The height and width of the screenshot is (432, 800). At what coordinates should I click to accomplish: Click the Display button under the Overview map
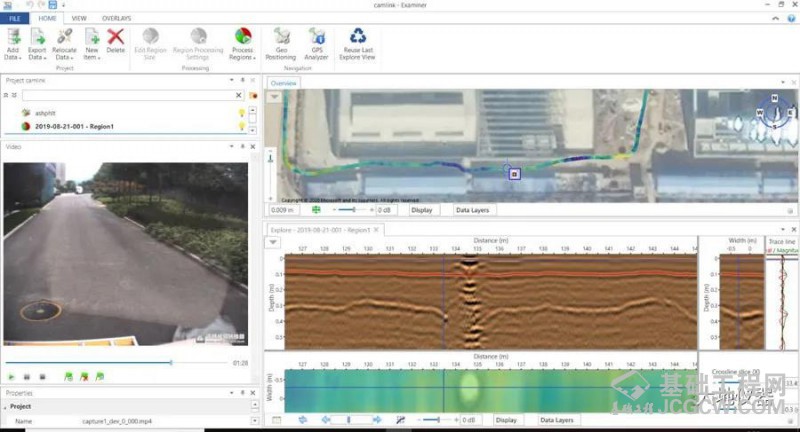[421, 210]
